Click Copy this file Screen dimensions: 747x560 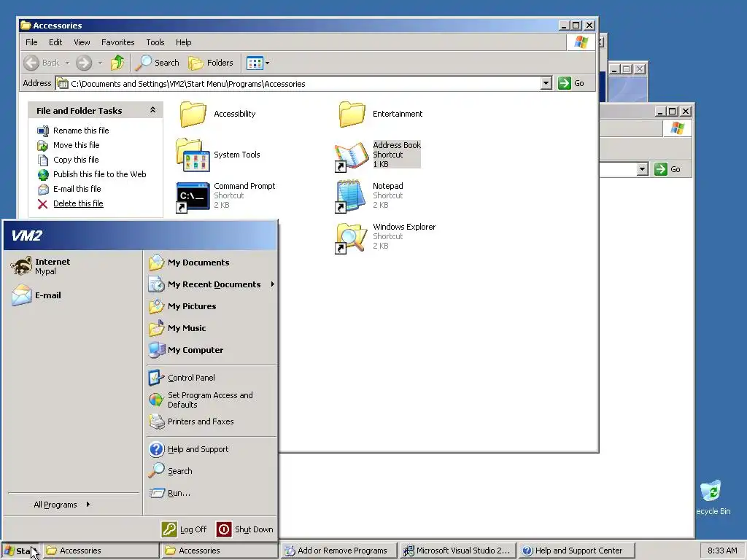[76, 160]
